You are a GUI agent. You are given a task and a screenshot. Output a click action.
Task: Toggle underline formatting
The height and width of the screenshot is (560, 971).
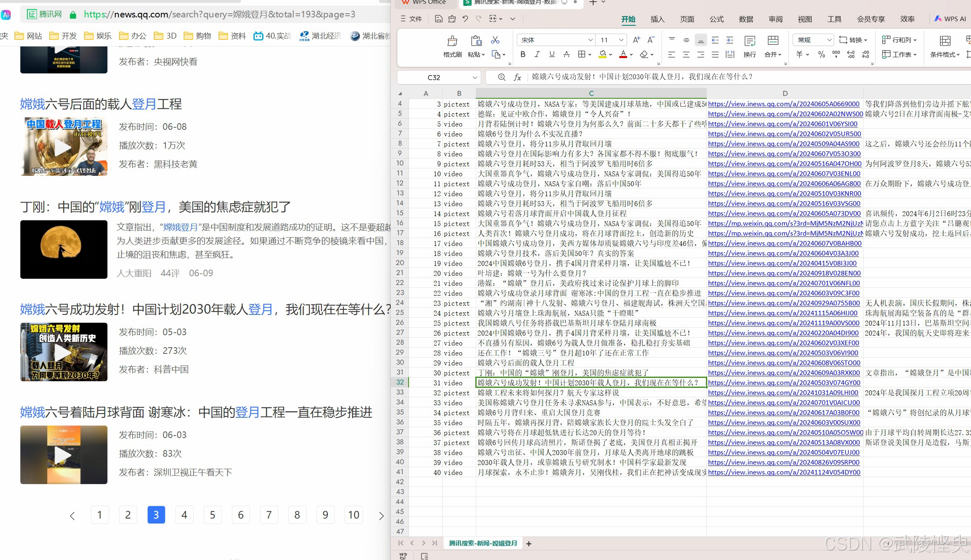552,54
